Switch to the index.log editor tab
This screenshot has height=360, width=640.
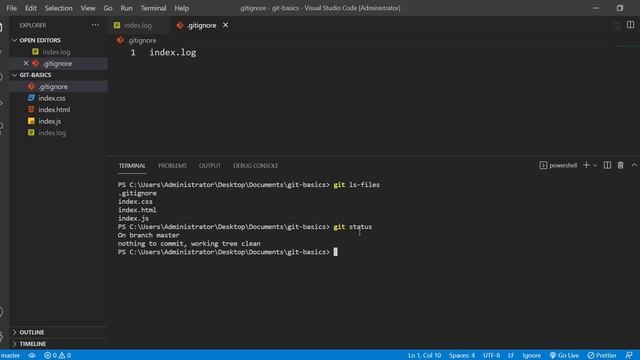click(x=138, y=25)
